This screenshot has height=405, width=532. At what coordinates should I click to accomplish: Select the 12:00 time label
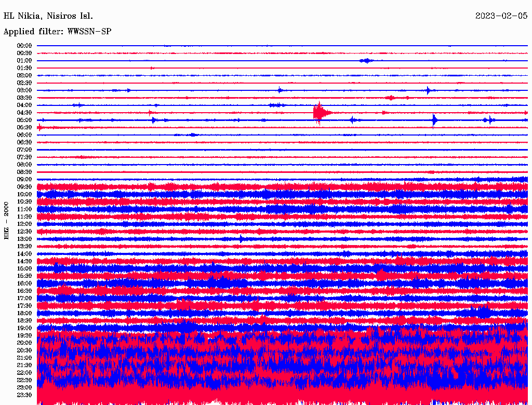pyautogui.click(x=24, y=224)
